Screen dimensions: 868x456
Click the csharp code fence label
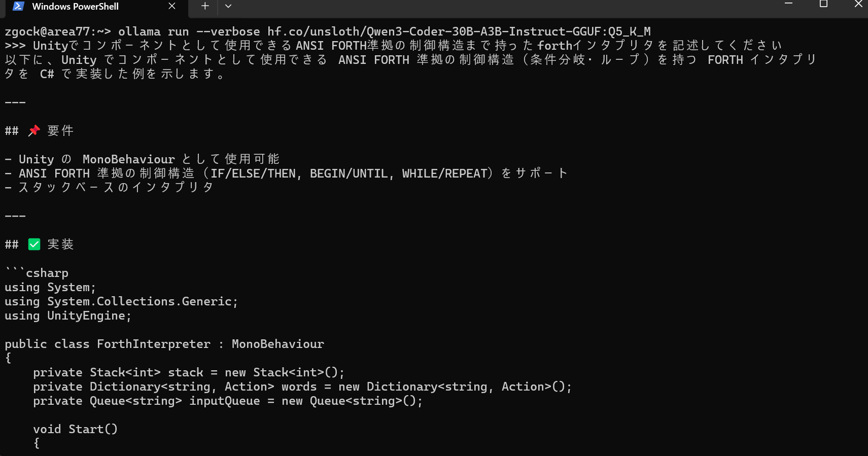(x=47, y=273)
